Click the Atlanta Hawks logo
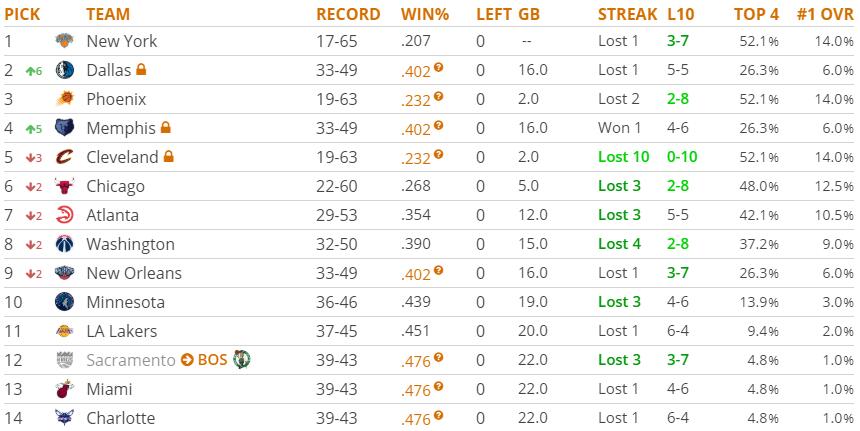 click(65, 215)
